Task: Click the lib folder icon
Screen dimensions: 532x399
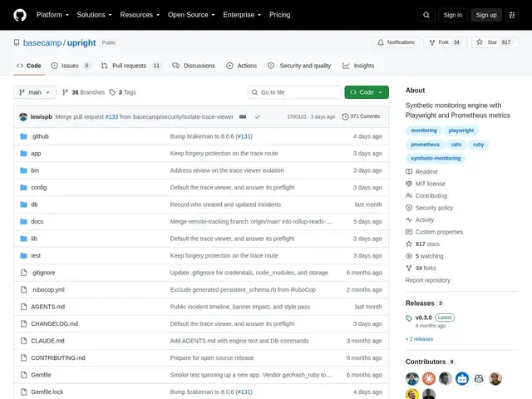Action: [23, 239]
